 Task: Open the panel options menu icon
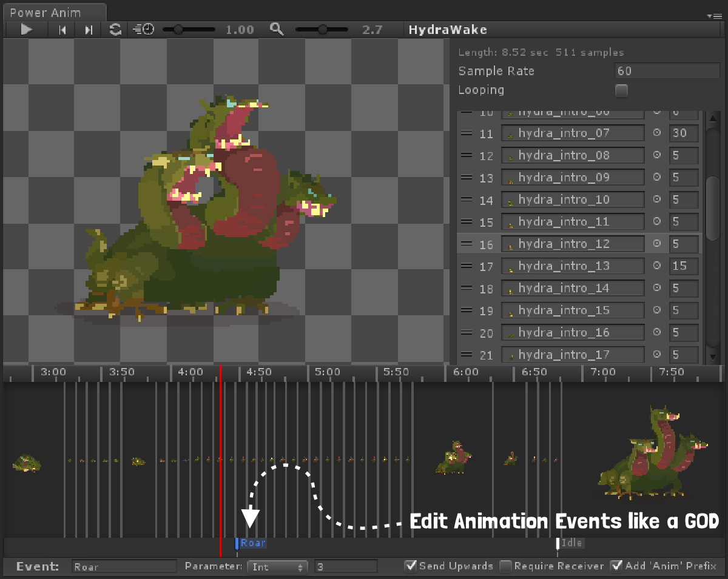pyautogui.click(x=713, y=16)
